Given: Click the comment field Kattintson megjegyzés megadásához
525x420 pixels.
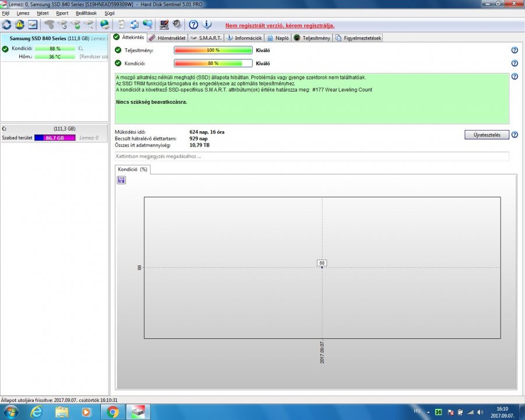Looking at the screenshot, I should pos(311,156).
